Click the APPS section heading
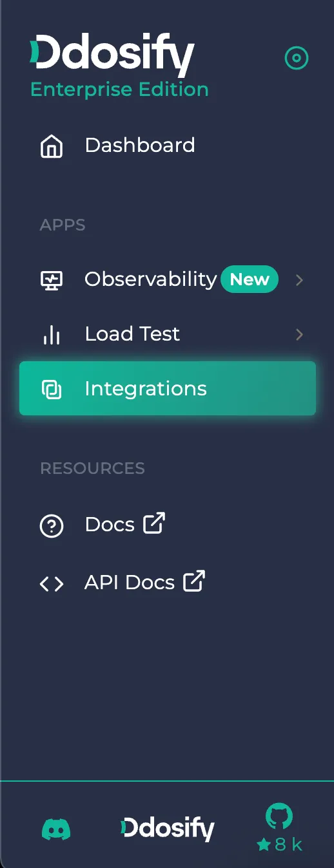This screenshot has width=334, height=868. pyautogui.click(x=63, y=225)
